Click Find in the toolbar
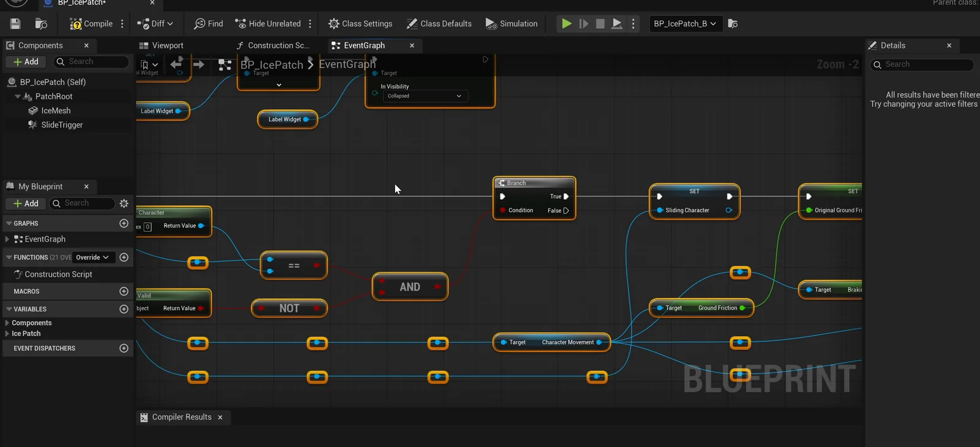980x447 pixels. point(208,24)
